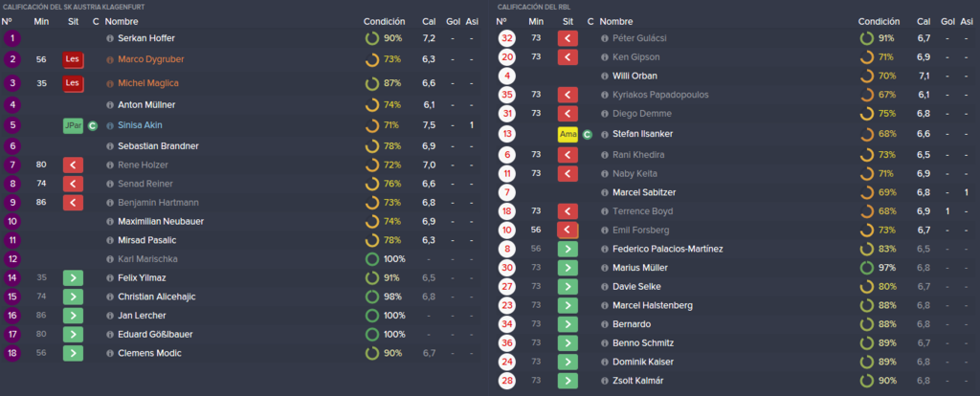The height and width of the screenshot is (396, 980).
Task: Click the Nombre column header in the RBL table
Action: 615,22
